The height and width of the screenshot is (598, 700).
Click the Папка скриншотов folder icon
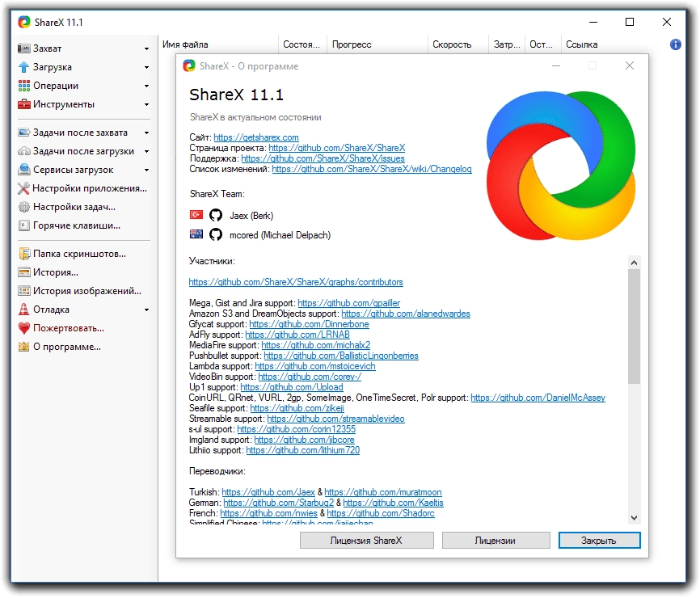coord(23,254)
